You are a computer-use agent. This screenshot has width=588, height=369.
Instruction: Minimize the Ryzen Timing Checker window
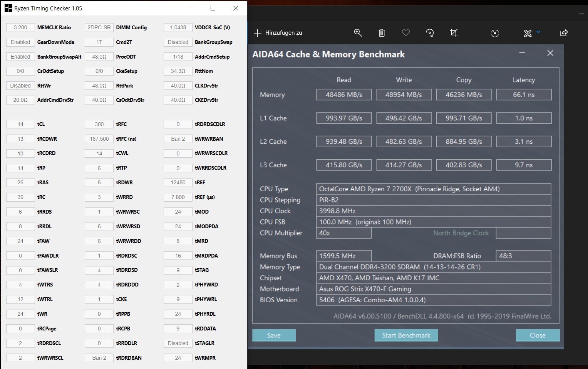pos(191,8)
